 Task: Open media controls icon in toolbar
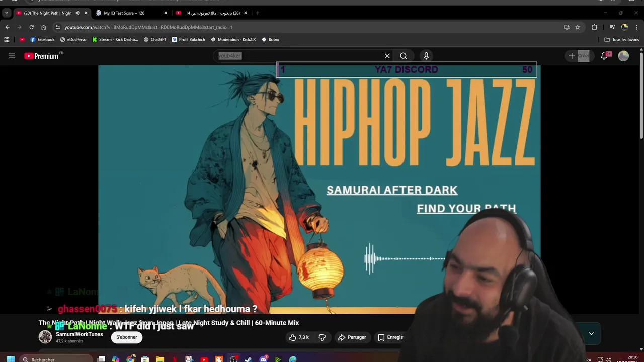click(x=612, y=27)
